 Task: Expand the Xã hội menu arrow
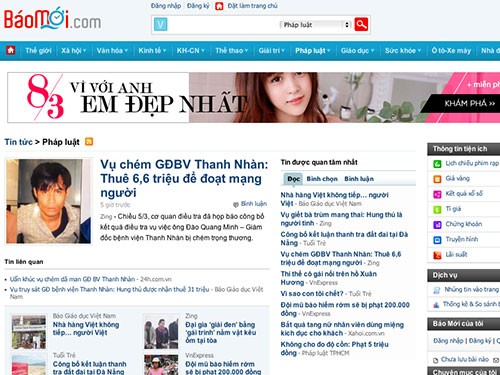click(85, 51)
